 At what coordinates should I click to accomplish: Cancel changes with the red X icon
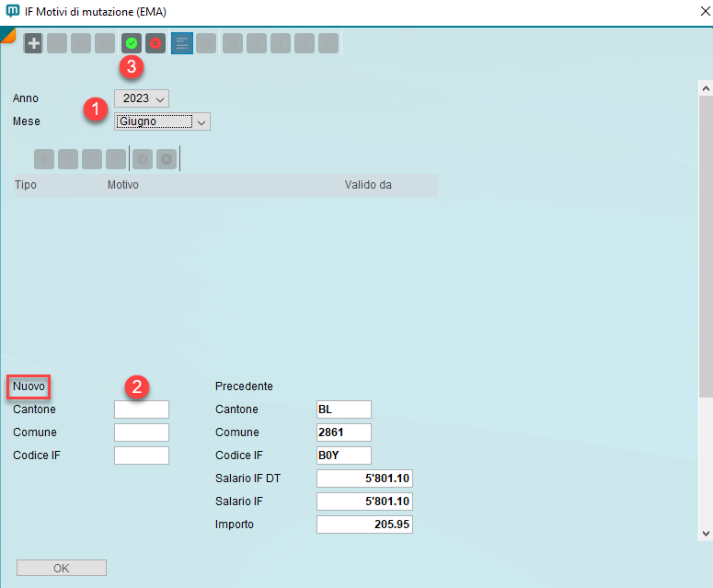(x=155, y=43)
